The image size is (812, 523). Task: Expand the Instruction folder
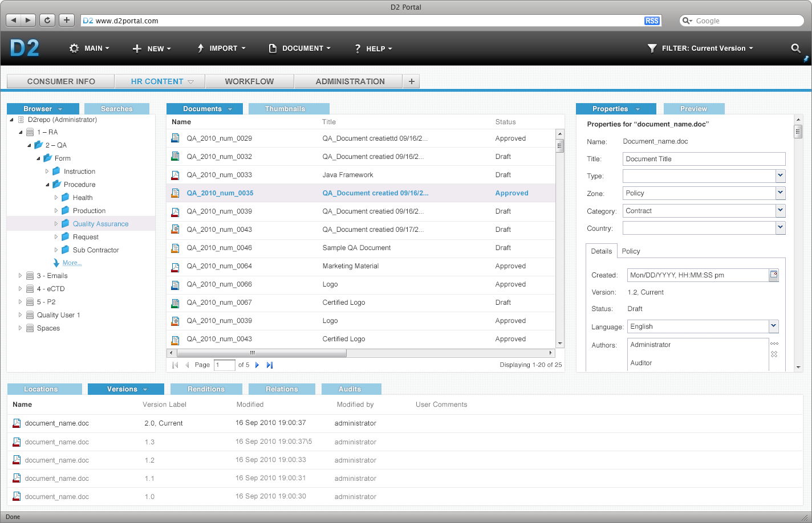coord(47,171)
